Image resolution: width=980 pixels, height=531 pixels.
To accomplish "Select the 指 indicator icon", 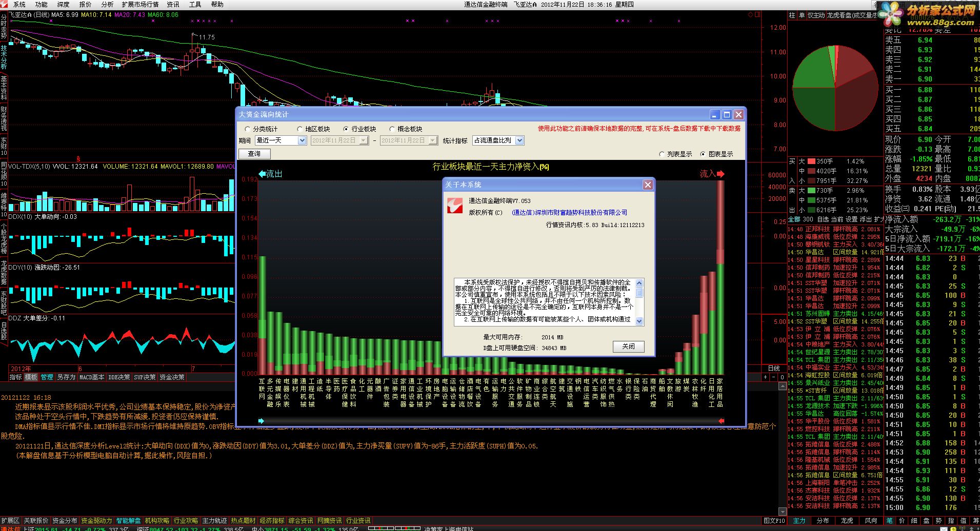I will tap(951, 520).
